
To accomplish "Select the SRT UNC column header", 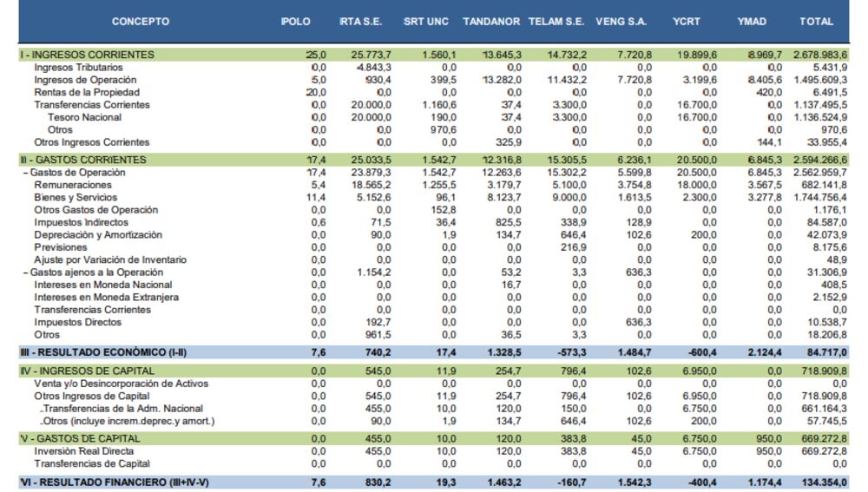I will point(426,22).
